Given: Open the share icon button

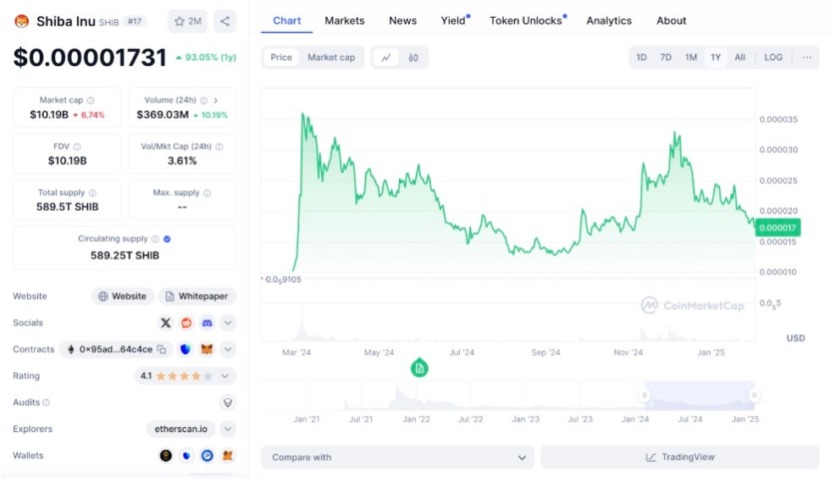Looking at the screenshot, I should (x=225, y=21).
